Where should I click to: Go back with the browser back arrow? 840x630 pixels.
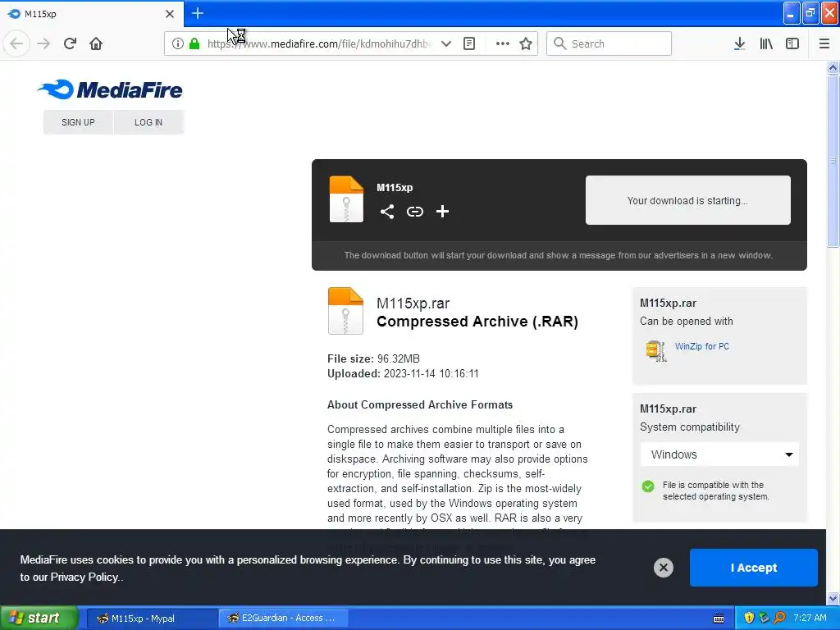(16, 43)
